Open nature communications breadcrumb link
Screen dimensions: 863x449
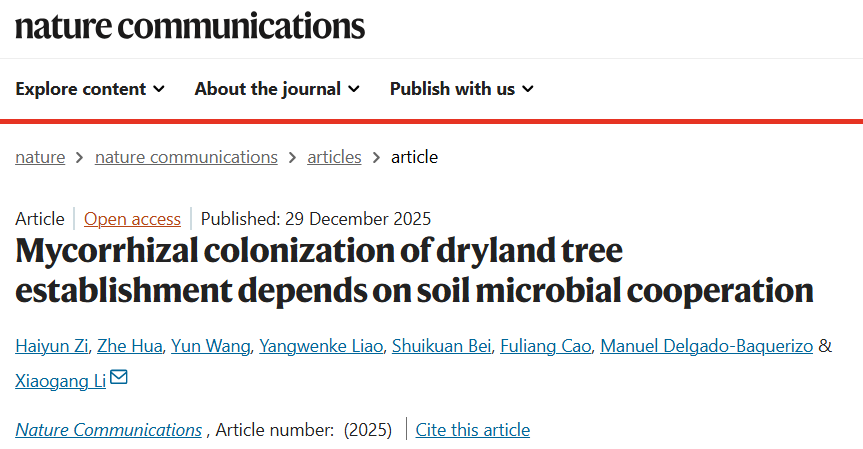click(186, 157)
